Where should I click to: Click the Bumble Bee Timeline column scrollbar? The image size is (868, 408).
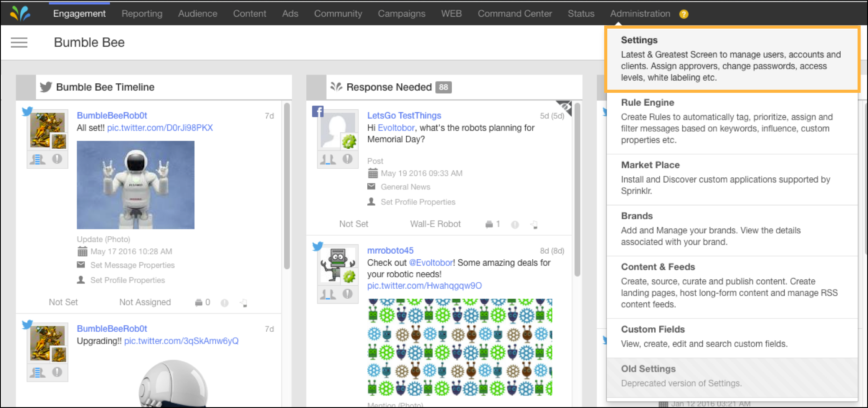point(286,186)
